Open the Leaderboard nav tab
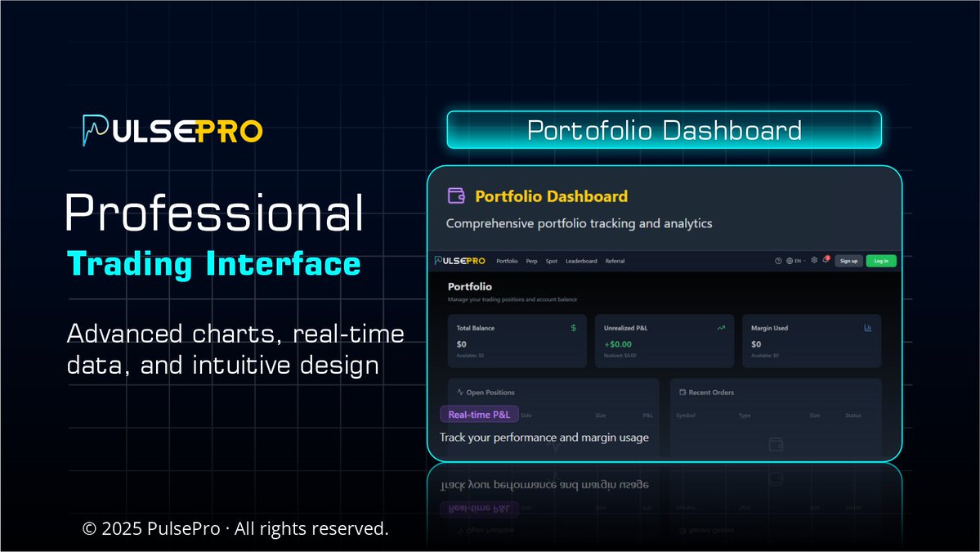 [x=581, y=261]
